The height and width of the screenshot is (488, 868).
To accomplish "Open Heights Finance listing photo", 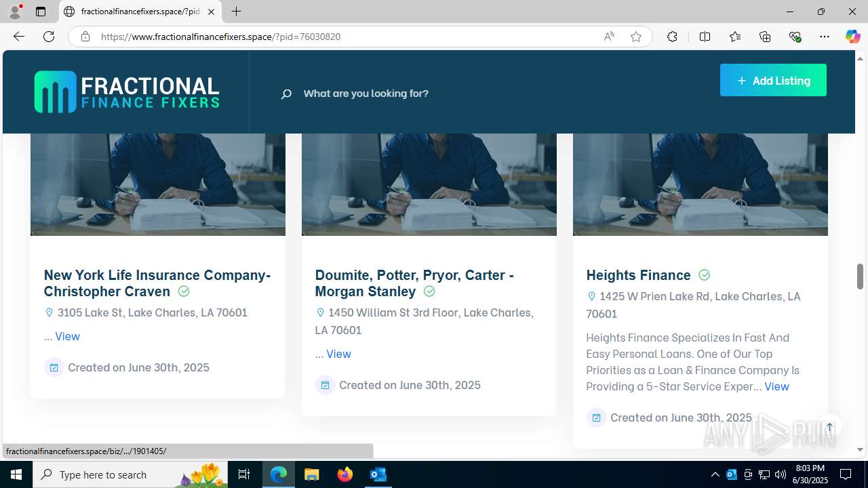I will [701, 184].
